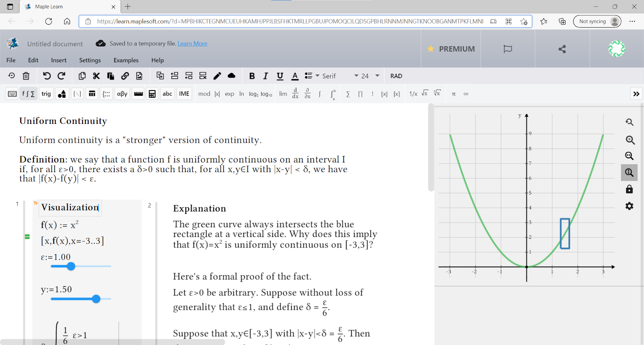Open the font size 24 dropdown

[x=370, y=76]
